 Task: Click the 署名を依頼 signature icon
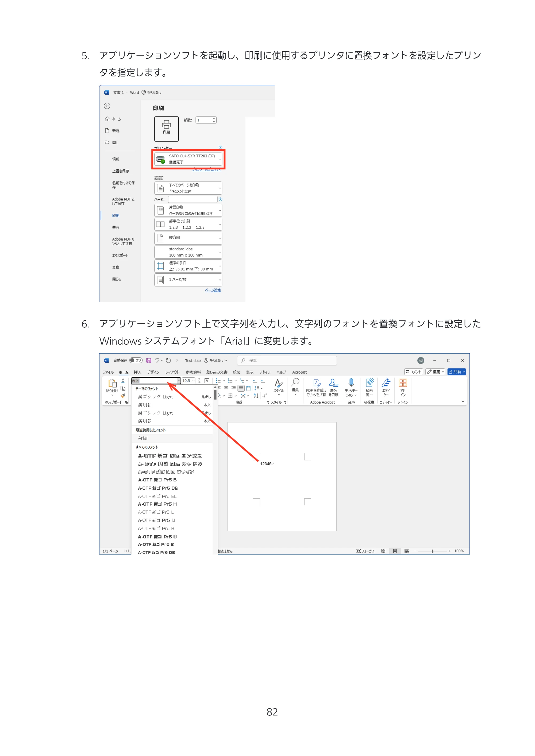pos(333,383)
